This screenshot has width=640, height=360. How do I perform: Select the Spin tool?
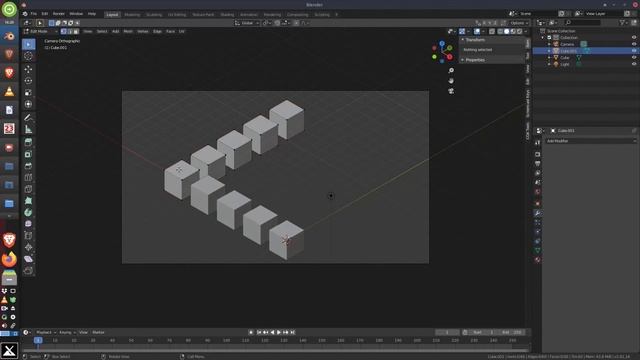(28, 212)
